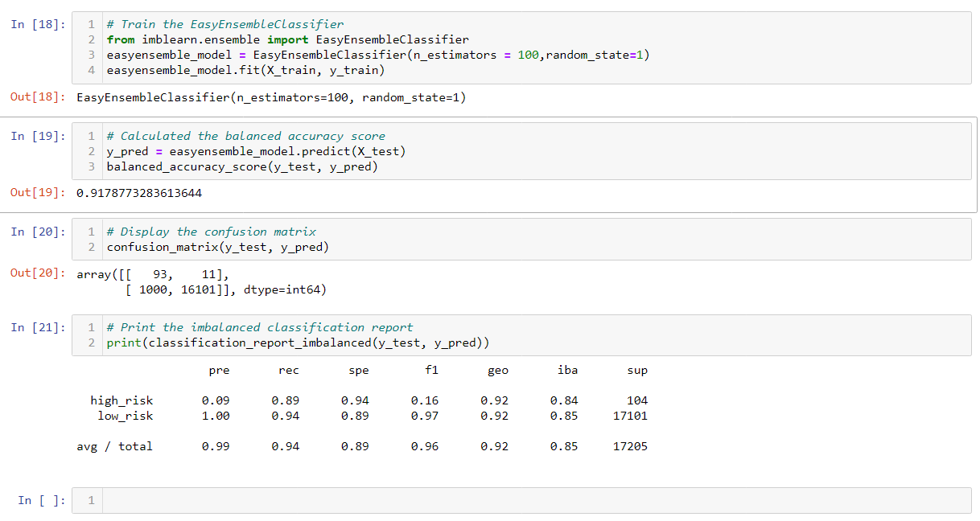Click the In [21] prompt label
This screenshot has width=980, height=521.
pyautogui.click(x=38, y=327)
